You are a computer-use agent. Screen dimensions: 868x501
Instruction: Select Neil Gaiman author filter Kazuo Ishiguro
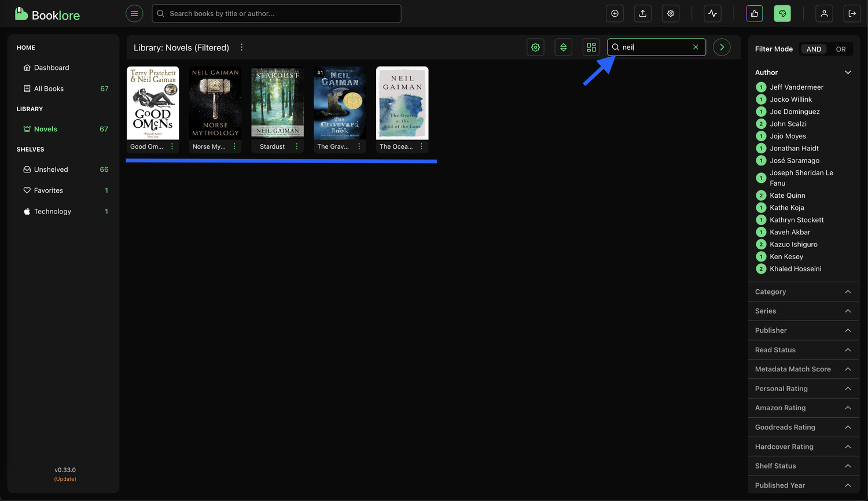(793, 244)
